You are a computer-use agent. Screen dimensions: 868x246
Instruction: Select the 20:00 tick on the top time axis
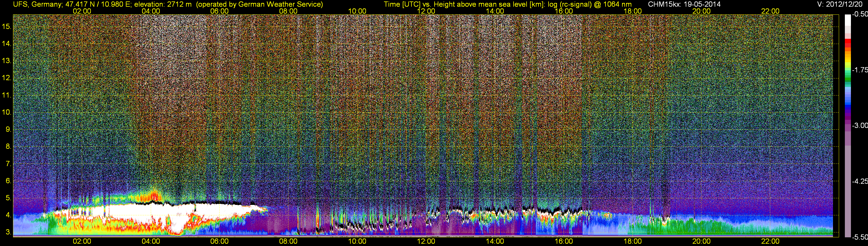pyautogui.click(x=702, y=11)
